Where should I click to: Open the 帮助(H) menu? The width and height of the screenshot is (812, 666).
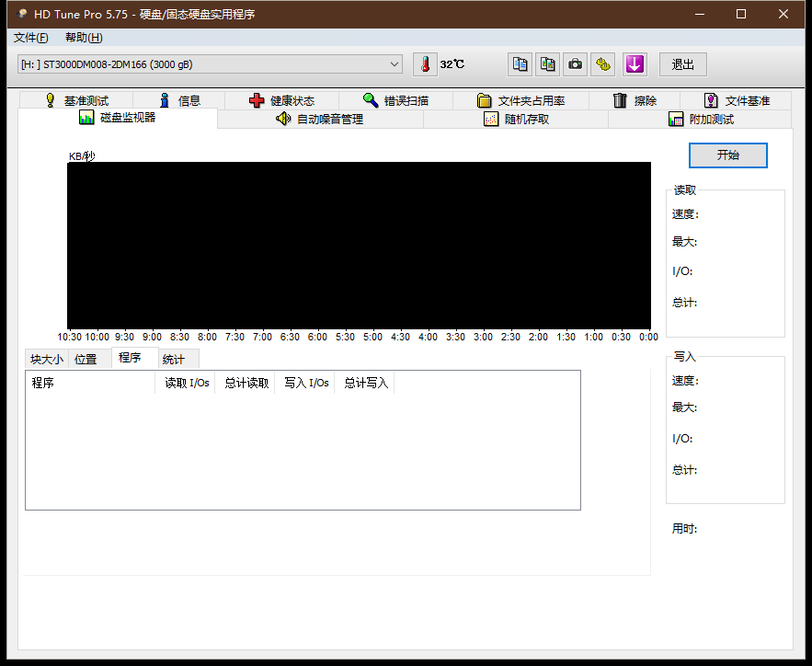coord(84,38)
